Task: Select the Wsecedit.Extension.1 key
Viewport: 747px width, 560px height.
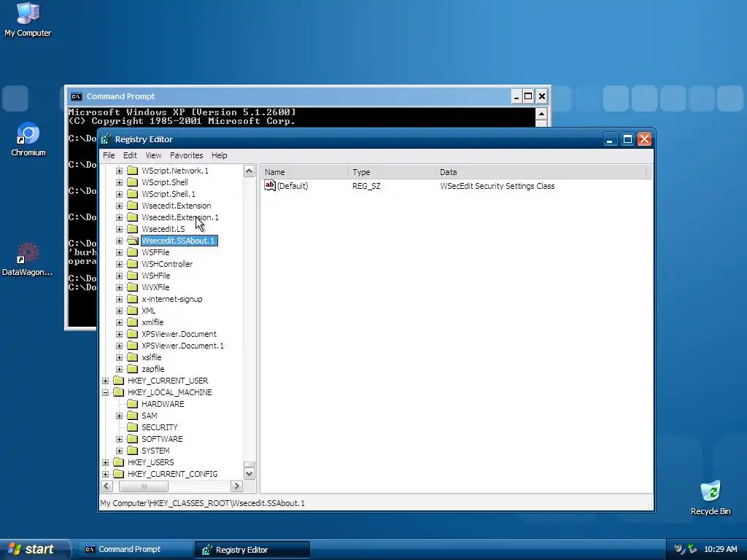Action: coord(180,217)
